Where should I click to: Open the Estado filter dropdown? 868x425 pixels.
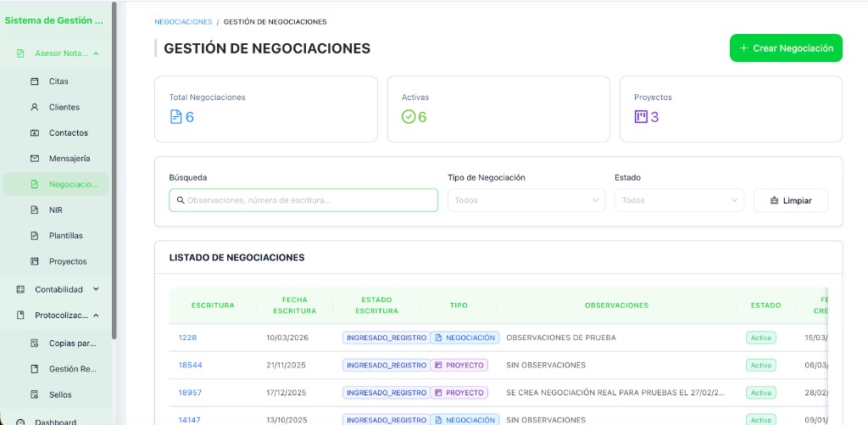[679, 200]
